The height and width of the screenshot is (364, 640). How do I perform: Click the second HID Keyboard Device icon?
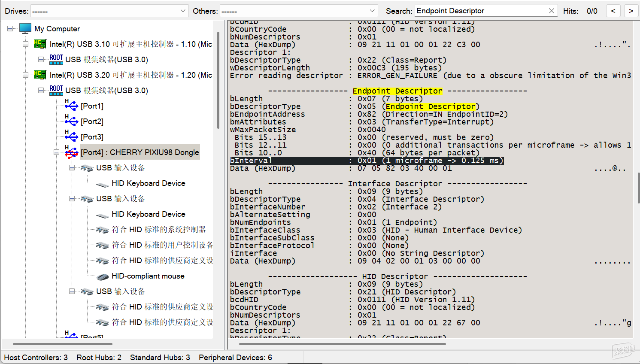coord(103,215)
